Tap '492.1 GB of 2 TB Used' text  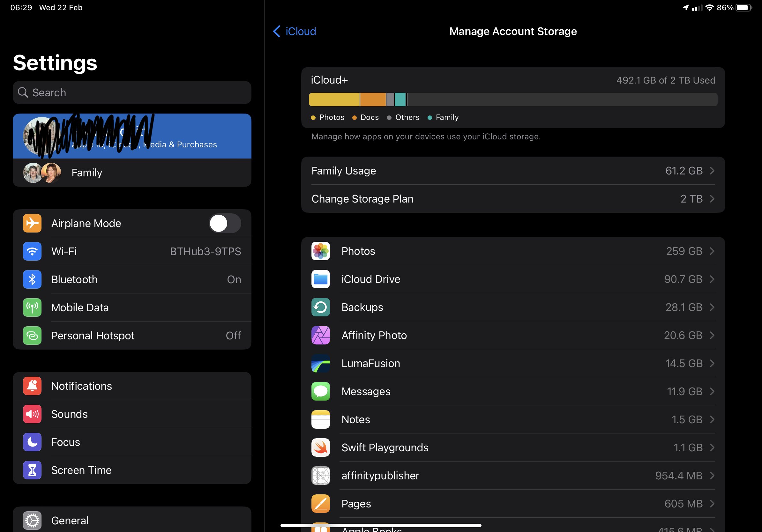pyautogui.click(x=666, y=80)
